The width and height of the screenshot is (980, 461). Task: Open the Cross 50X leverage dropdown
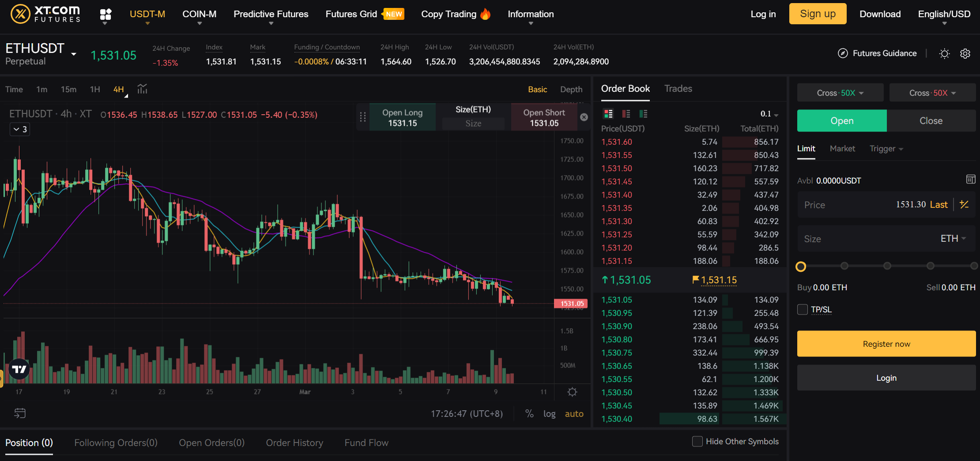(x=840, y=93)
